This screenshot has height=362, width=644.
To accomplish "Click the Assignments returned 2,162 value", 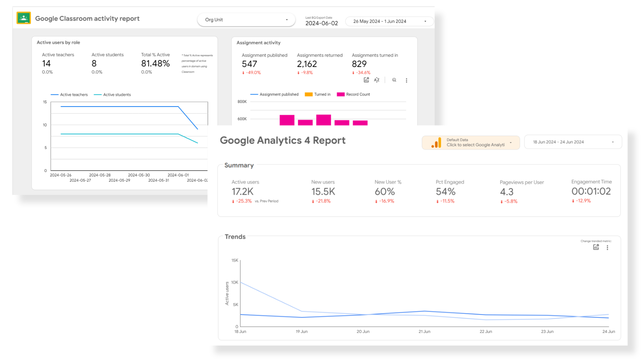I will coord(307,64).
